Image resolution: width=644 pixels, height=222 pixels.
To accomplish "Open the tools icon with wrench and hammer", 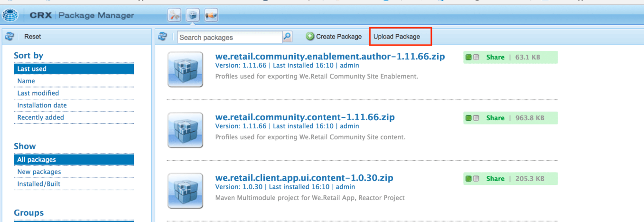I will (174, 16).
